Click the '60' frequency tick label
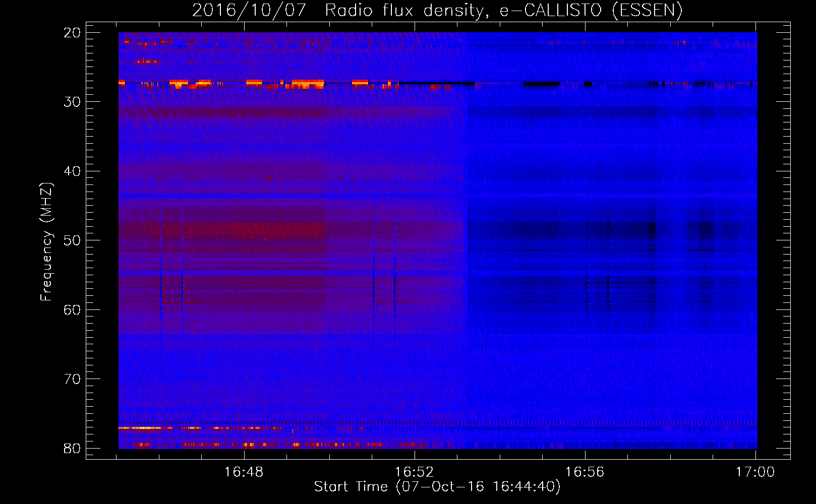 pyautogui.click(x=72, y=309)
